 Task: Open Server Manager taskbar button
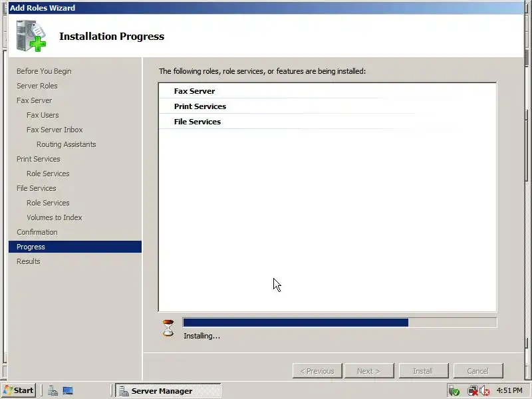point(168,390)
